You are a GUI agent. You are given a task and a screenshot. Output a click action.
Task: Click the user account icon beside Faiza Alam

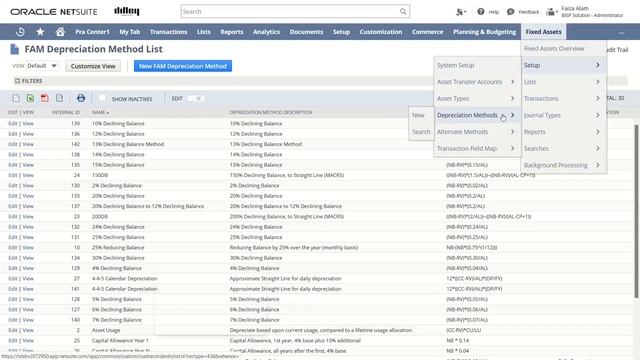[551, 12]
